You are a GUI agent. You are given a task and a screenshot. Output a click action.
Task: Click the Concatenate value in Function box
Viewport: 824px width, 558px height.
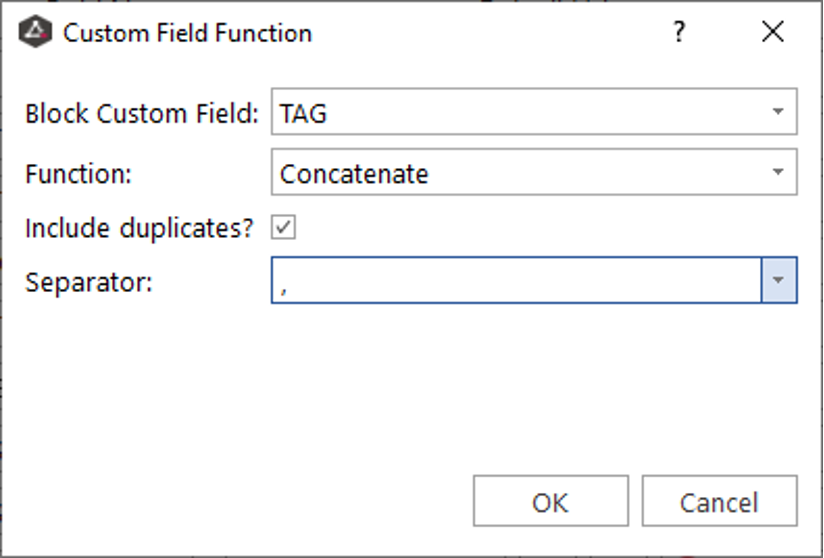[354, 173]
